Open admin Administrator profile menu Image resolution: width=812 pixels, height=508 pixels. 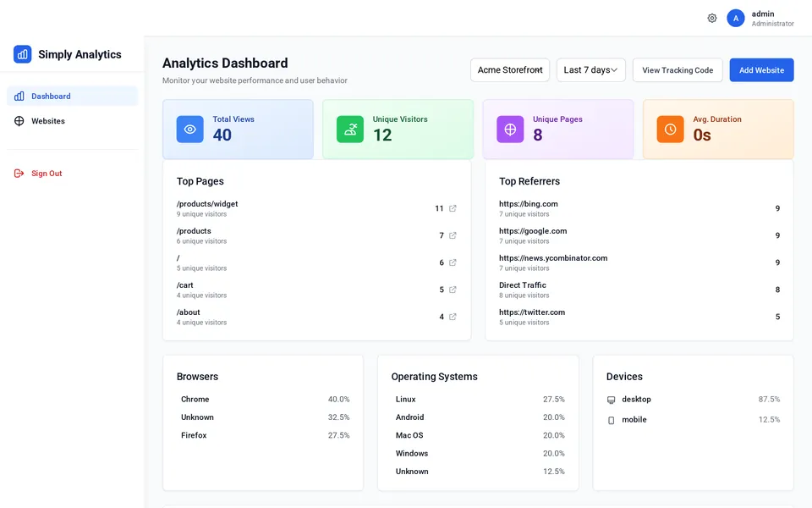[760, 18]
